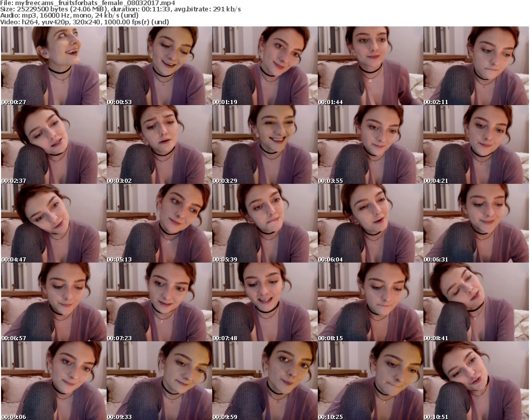Open the last thumbnail at 00:10:51

(476, 381)
